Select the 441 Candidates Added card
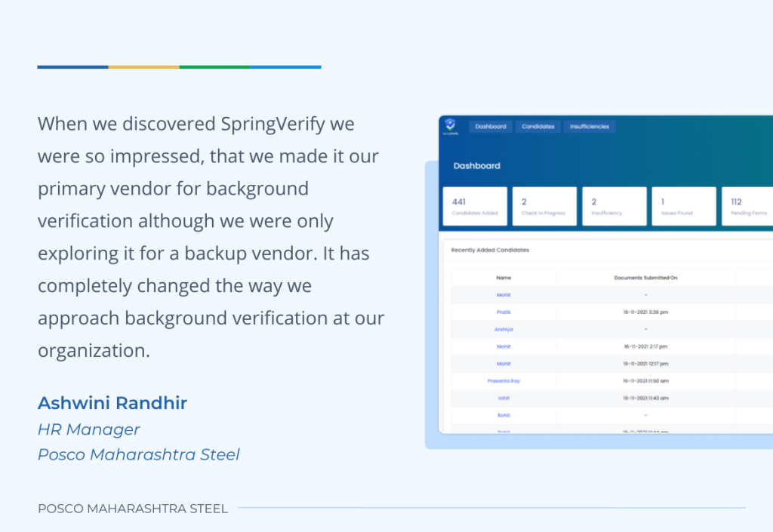The height and width of the screenshot is (532, 773). 475,207
